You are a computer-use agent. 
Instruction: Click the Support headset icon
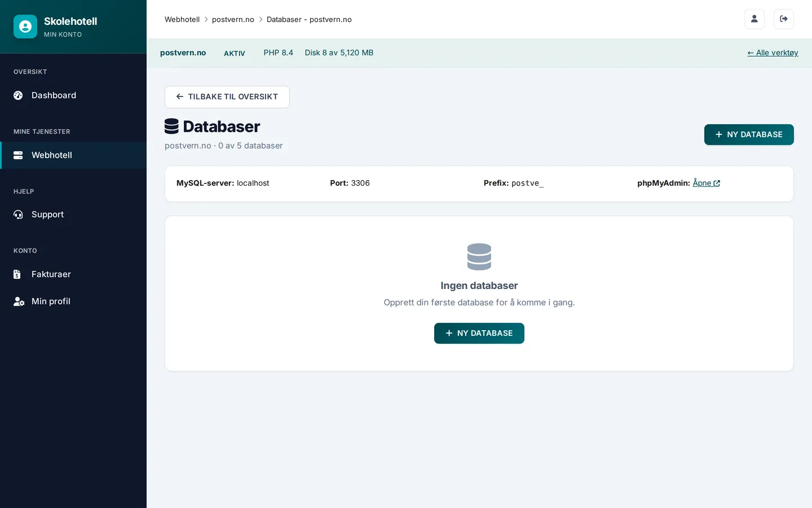click(x=18, y=214)
